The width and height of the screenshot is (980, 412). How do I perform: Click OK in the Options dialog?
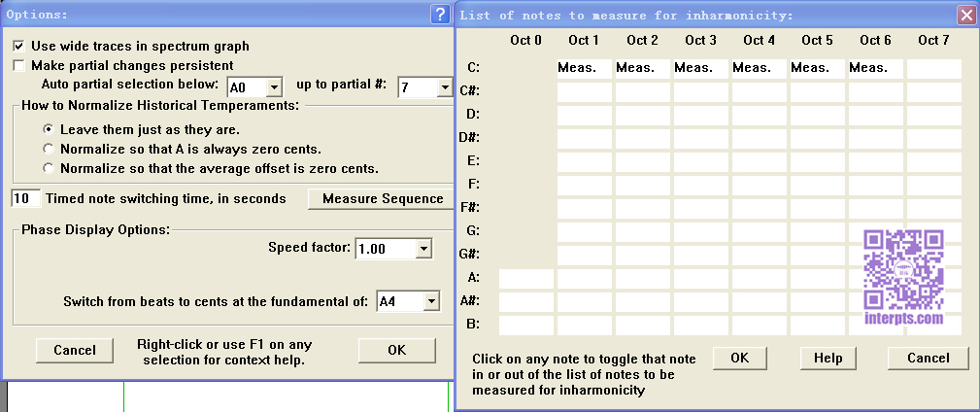[396, 350]
